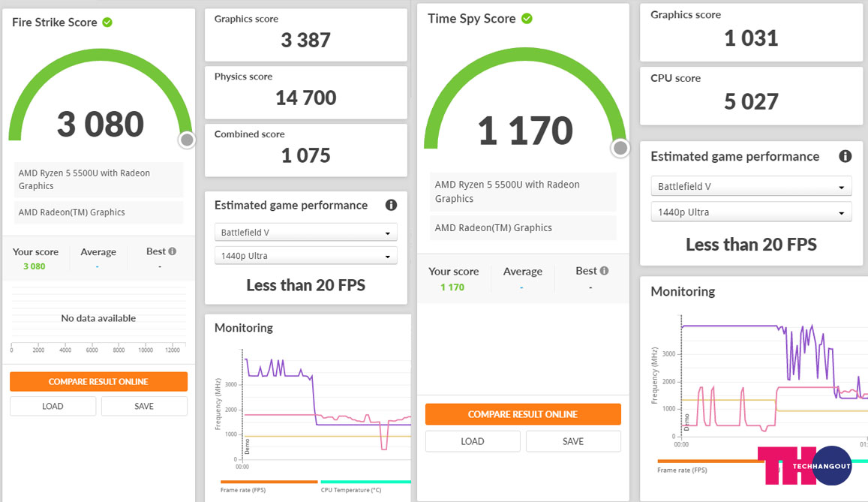Click Compare Result Online under Time Spy
Image resolution: width=868 pixels, height=502 pixels.
pos(523,414)
